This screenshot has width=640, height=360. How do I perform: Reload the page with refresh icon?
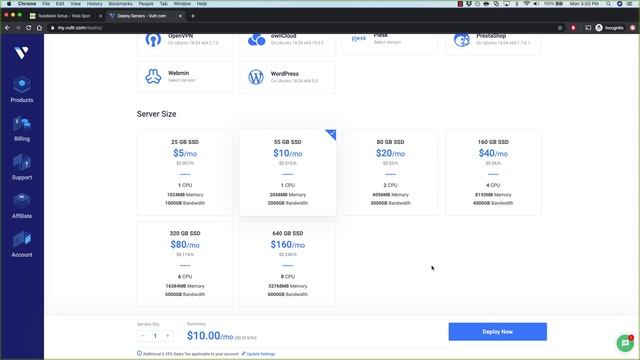click(28, 28)
